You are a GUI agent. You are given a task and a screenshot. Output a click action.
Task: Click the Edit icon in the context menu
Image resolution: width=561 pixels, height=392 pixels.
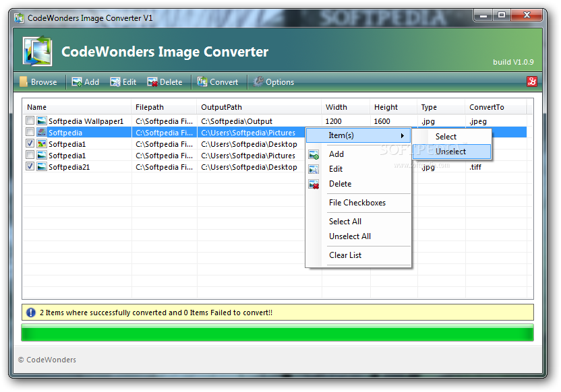point(314,169)
